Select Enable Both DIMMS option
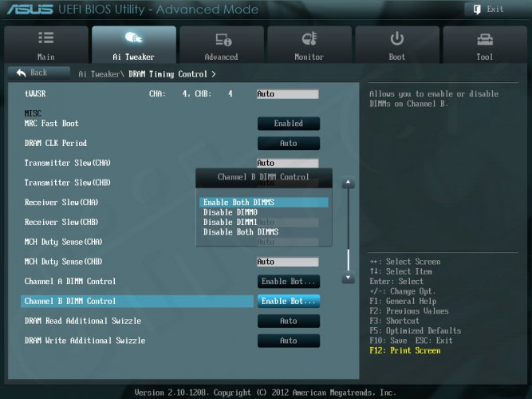 [264, 203]
